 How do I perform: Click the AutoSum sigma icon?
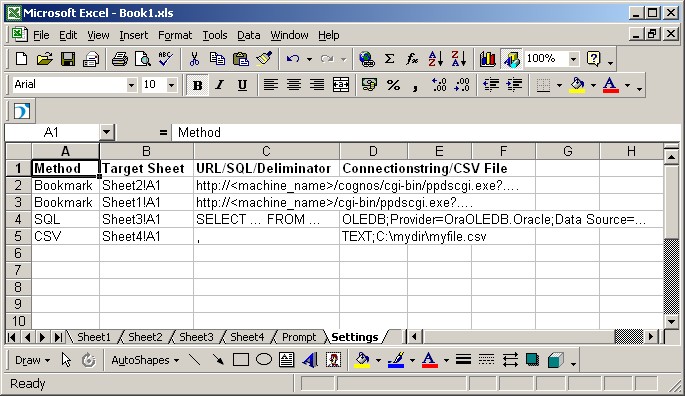pyautogui.click(x=389, y=59)
